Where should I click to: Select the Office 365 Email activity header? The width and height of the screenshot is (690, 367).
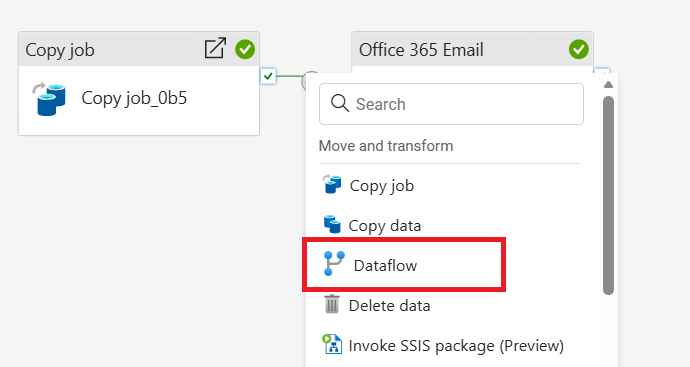click(473, 49)
